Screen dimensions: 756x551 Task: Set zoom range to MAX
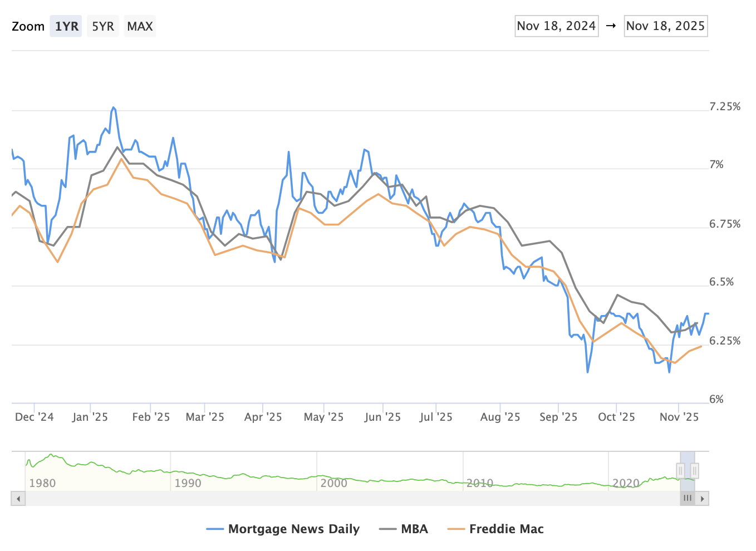[140, 26]
